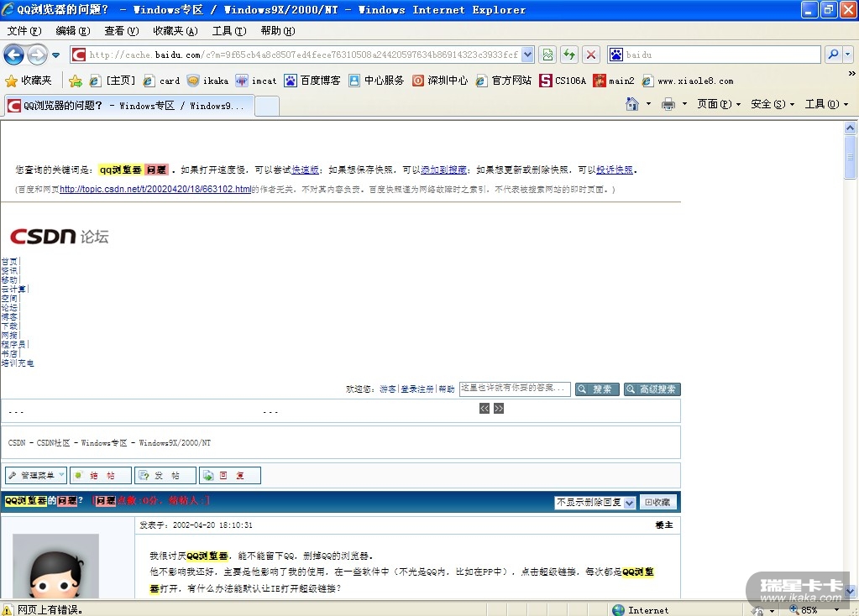Open the 管理菜单 dropdown
The width and height of the screenshot is (859, 616).
(36, 475)
